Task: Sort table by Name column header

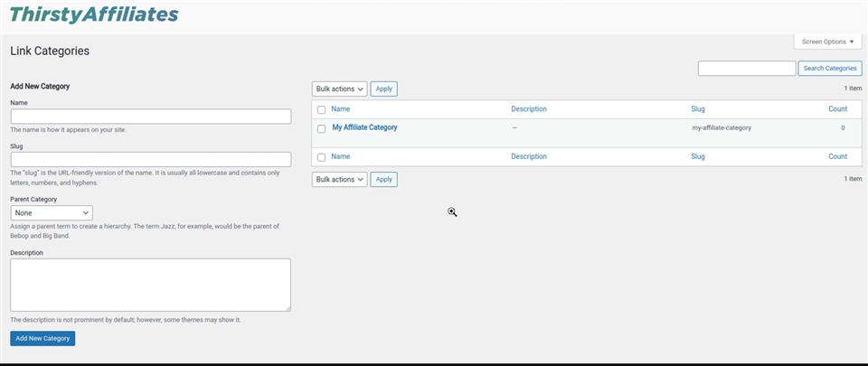Action: pos(340,108)
